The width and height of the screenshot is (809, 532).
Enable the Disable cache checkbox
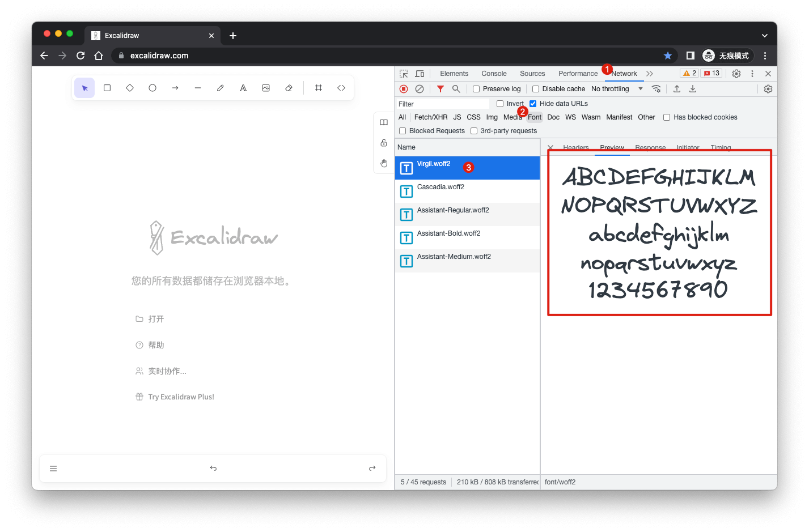click(x=536, y=89)
